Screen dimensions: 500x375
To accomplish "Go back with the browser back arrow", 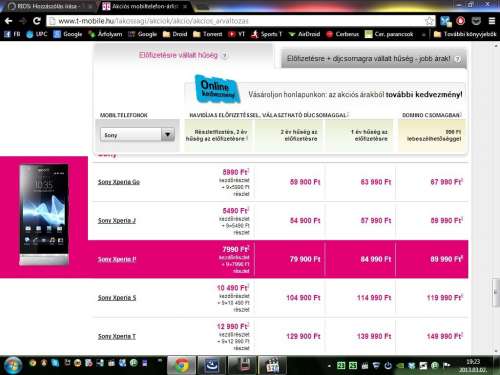I will [8, 21].
